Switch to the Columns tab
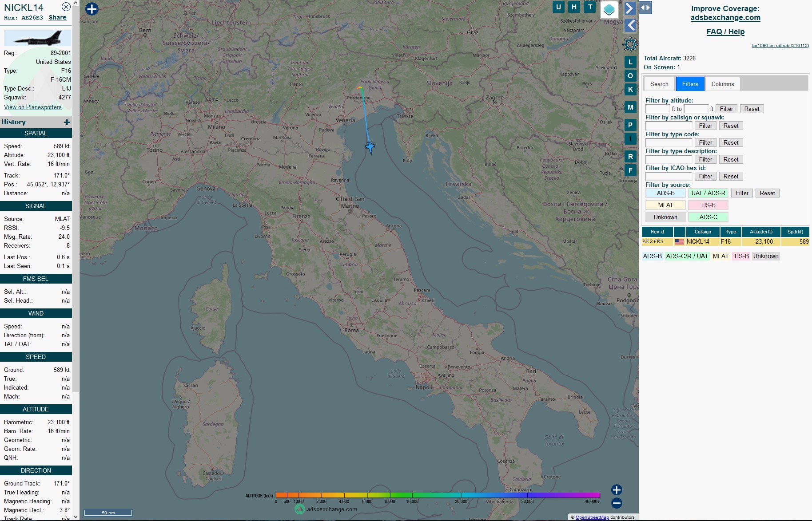812x521 pixels. pyautogui.click(x=723, y=84)
